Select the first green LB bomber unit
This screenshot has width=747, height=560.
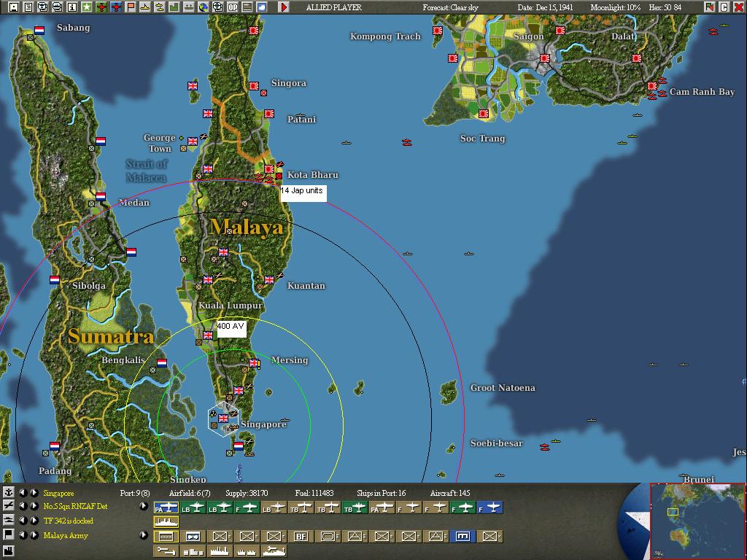tap(193, 508)
